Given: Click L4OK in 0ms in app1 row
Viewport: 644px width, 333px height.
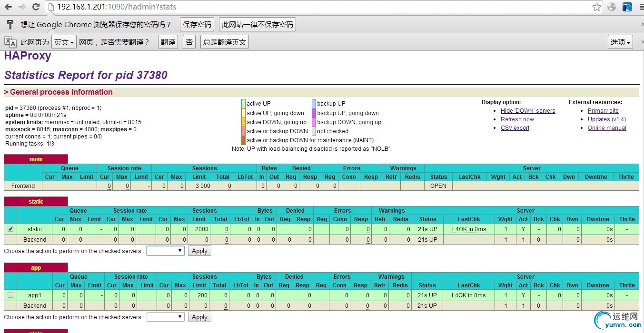Looking at the screenshot, I should tap(469, 295).
